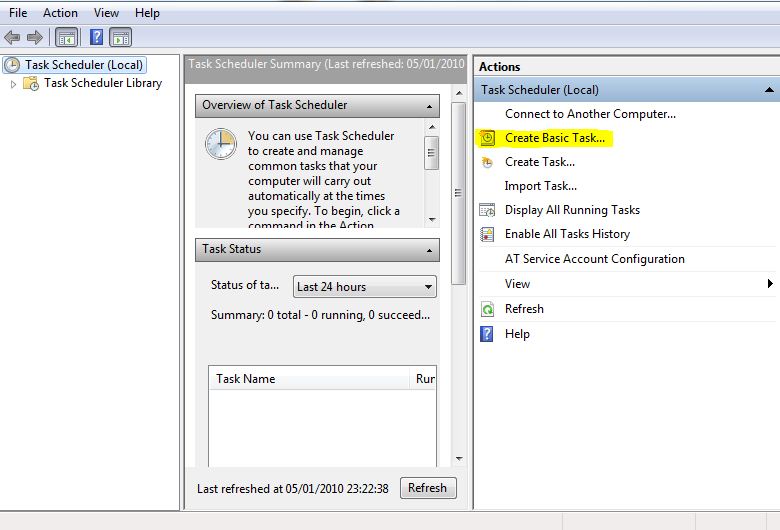Open the Action menu
Viewport: 780px width, 530px height.
(60, 13)
